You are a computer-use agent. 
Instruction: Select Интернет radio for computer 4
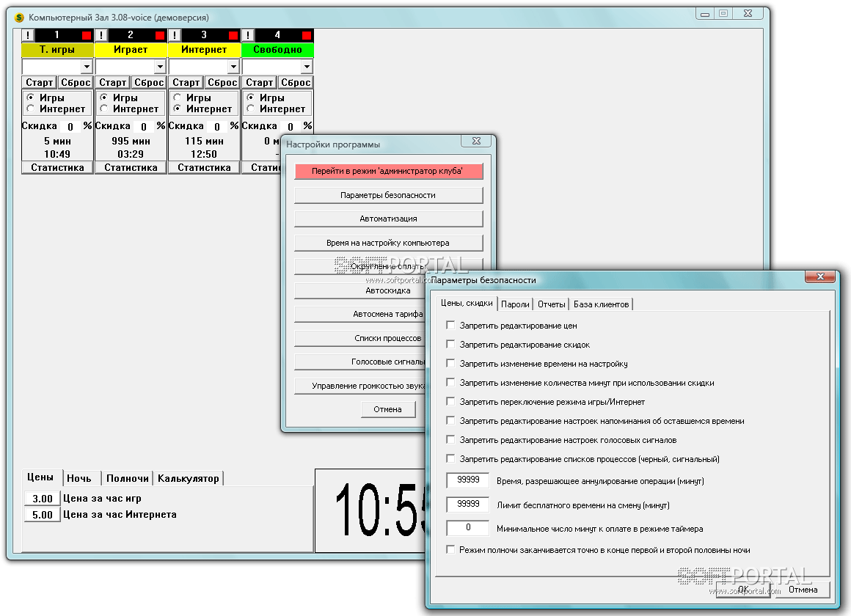pos(251,109)
